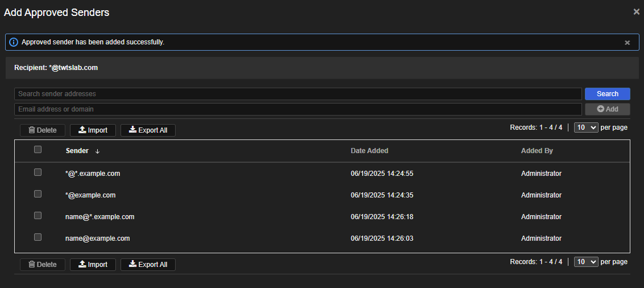The width and height of the screenshot is (644, 288).
Task: Click the bottom Export All button
Action: 148,265
